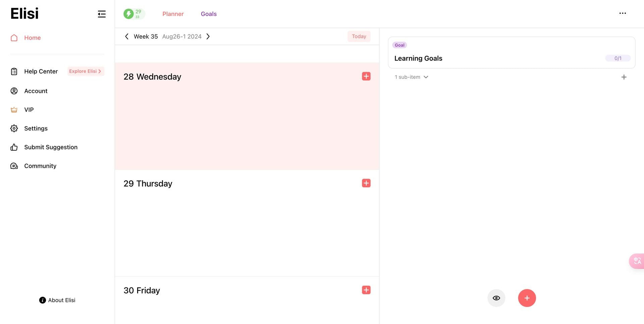Click the translate floating widget
Viewport: 644px width, 324px height.
[637, 261]
